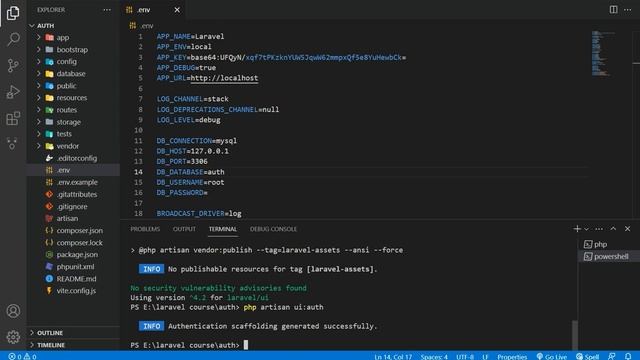Open the http://localhost link on line 5
640x360 pixels.
(224, 78)
